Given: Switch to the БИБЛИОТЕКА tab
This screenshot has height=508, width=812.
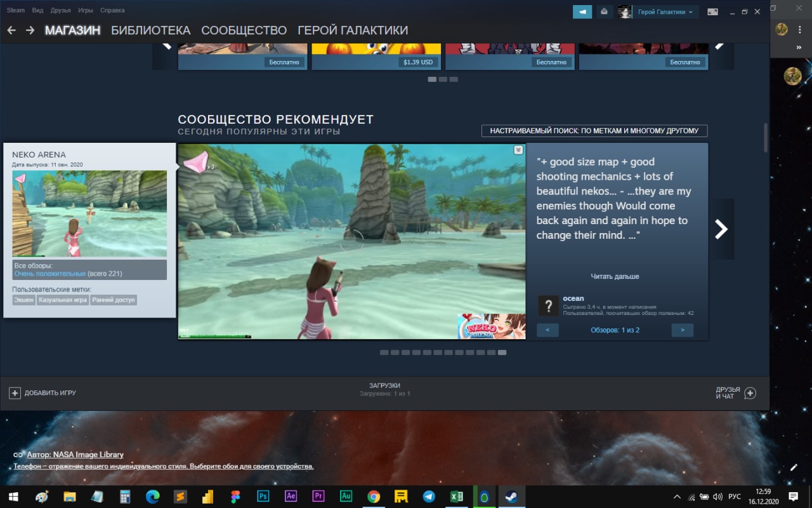Looking at the screenshot, I should 150,30.
